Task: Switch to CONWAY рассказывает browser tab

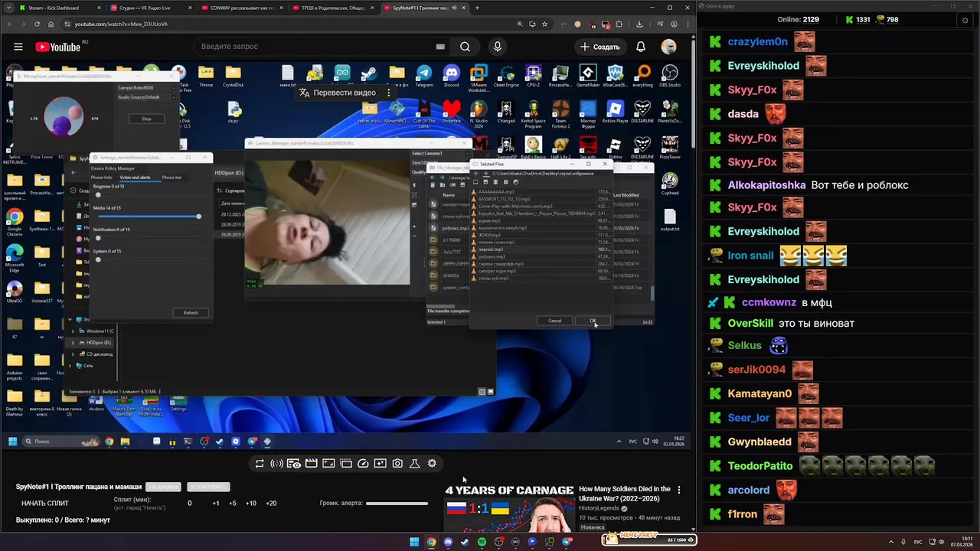Action: (x=242, y=8)
